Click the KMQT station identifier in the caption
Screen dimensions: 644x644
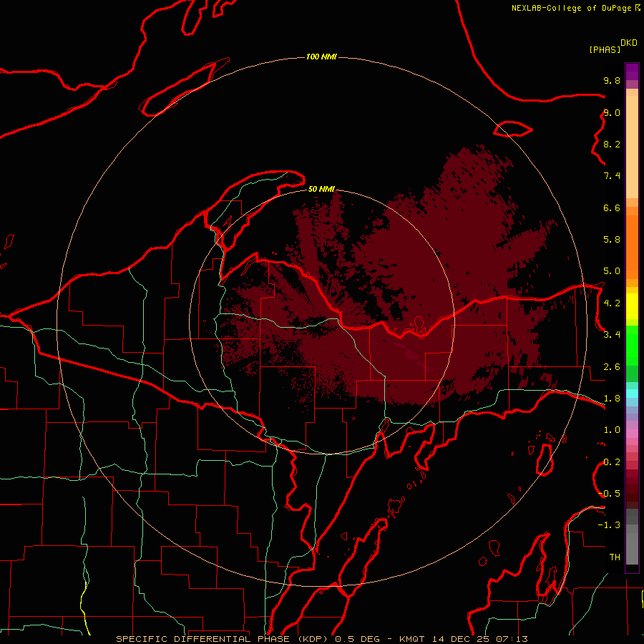click(413, 639)
